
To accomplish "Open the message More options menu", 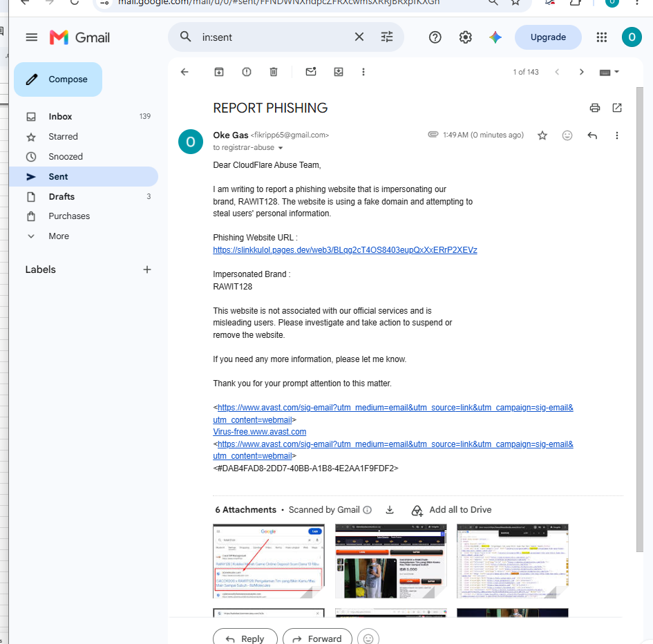I will 617,135.
